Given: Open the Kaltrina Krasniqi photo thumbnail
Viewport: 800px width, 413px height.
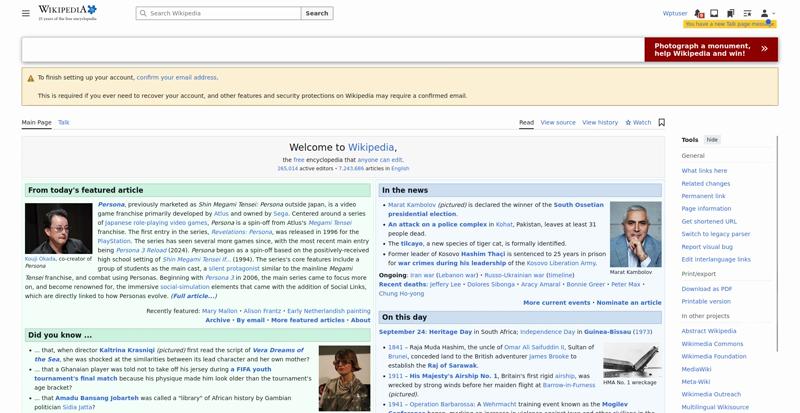Looking at the screenshot, I should click(x=344, y=378).
